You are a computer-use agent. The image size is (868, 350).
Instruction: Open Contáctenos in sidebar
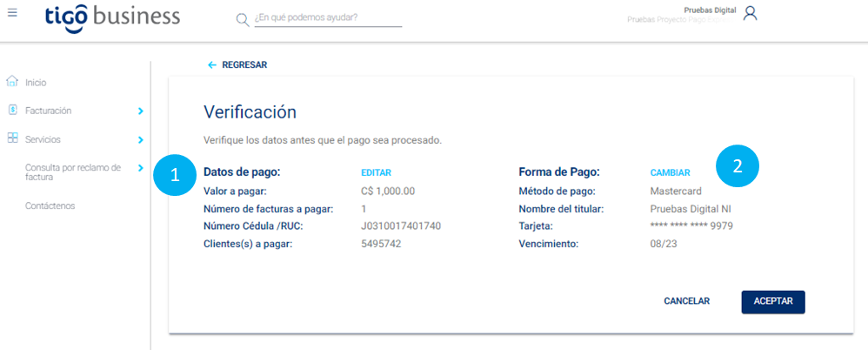(x=50, y=205)
